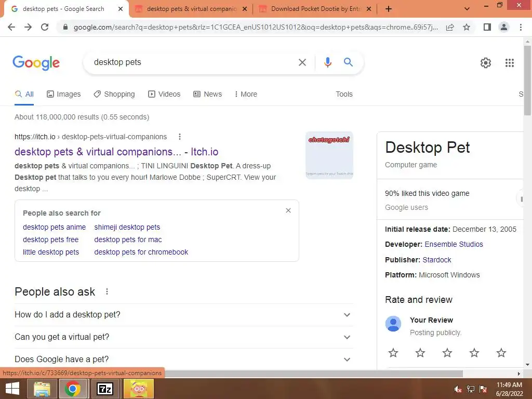Open the Chrome side panel icon

click(x=487, y=27)
